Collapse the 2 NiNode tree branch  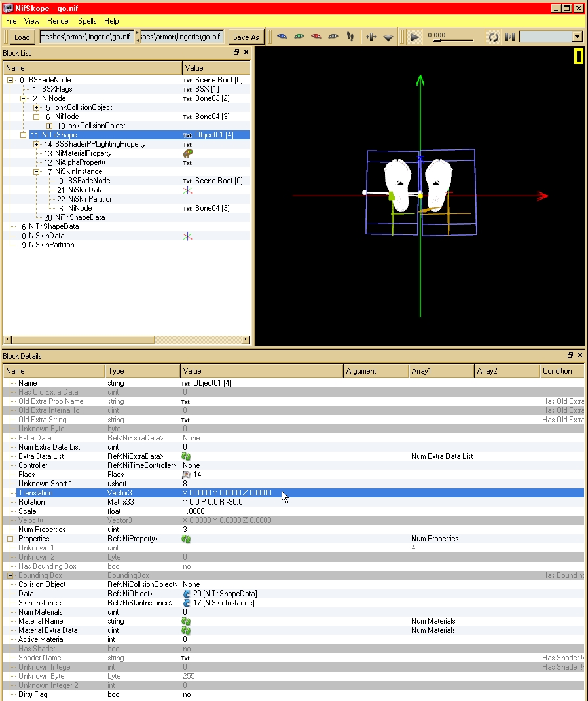point(24,98)
